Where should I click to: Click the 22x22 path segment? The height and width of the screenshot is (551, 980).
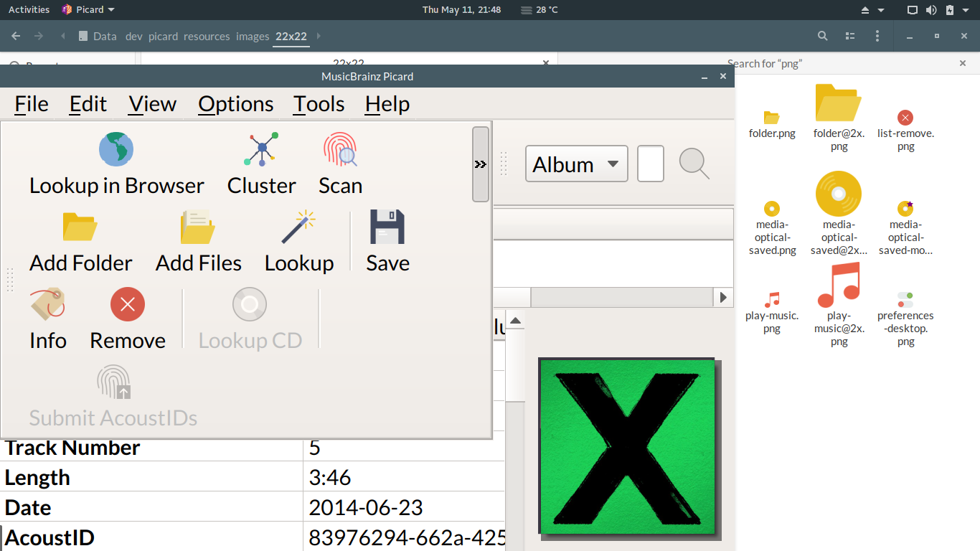pyautogui.click(x=291, y=37)
